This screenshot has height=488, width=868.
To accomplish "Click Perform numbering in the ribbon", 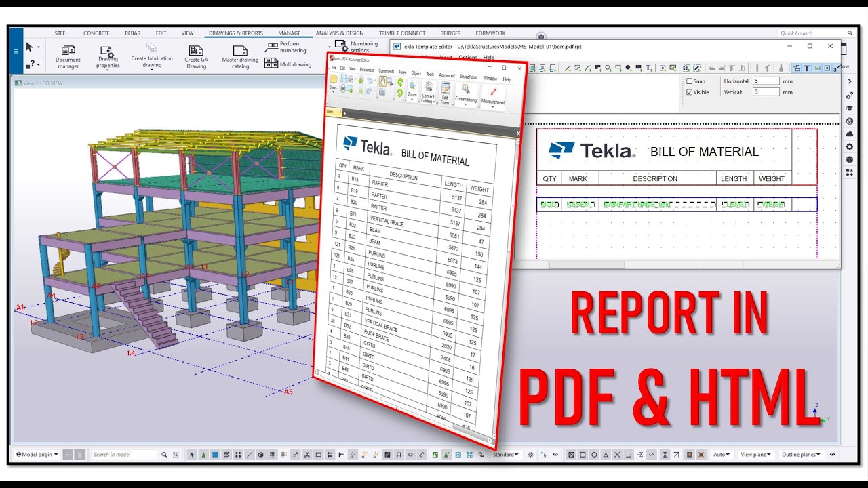I will [x=285, y=47].
